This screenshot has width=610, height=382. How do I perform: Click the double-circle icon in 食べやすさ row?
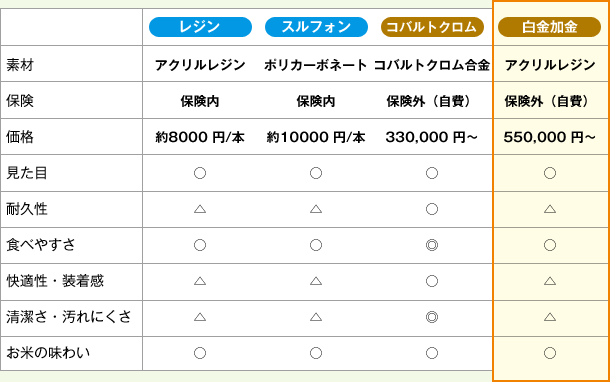pyautogui.click(x=432, y=245)
